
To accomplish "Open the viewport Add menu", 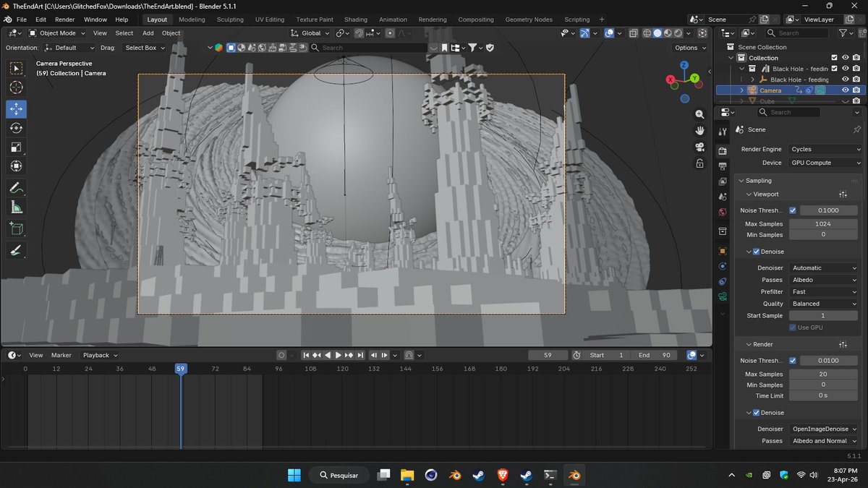I will [x=148, y=33].
